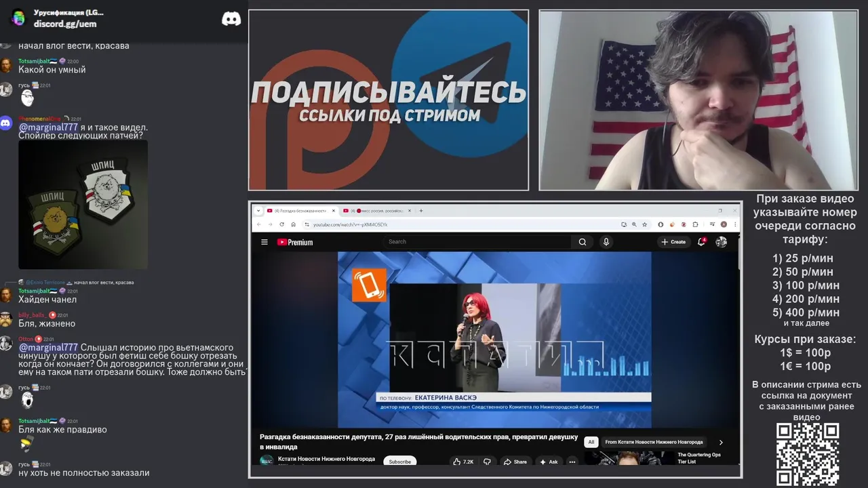Click the @marginal777 mention by PhenomenalOne
The height and width of the screenshot is (488, 868).
pyautogui.click(x=48, y=127)
